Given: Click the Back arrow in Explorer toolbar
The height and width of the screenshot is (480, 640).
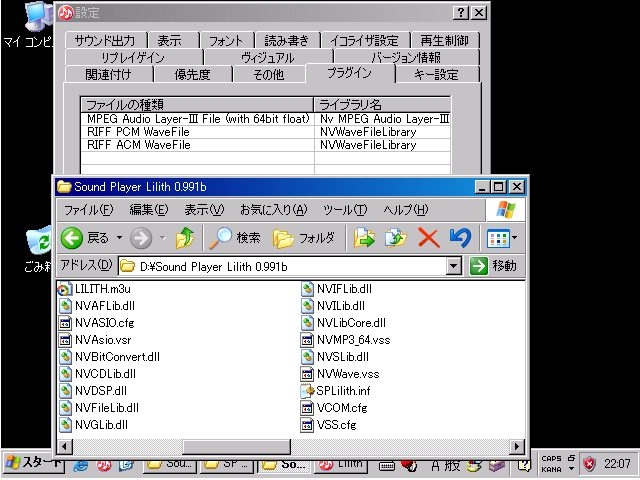Looking at the screenshot, I should tap(72, 238).
